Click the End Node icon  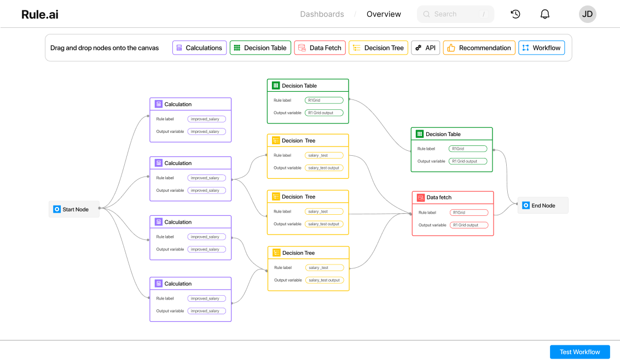[526, 206]
